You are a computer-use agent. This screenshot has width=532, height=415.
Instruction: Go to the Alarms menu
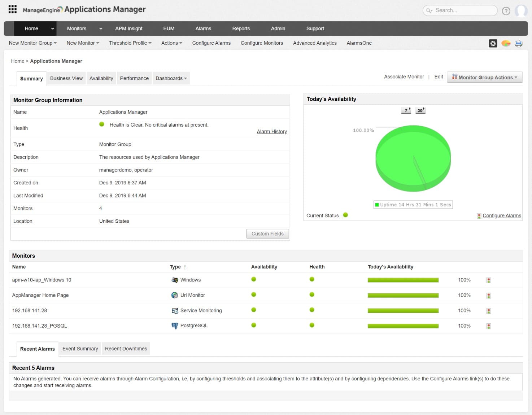click(x=203, y=29)
